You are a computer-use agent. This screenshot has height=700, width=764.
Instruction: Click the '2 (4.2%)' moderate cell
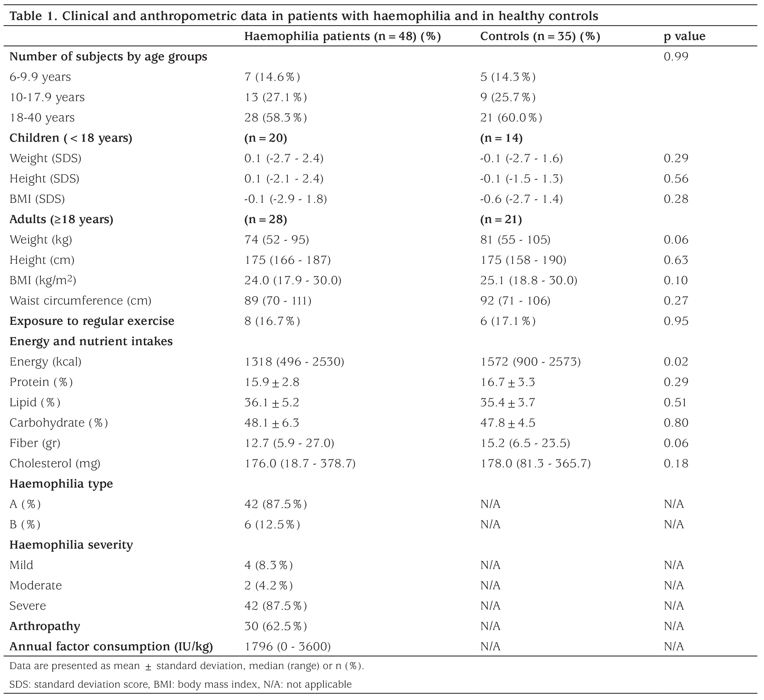pyautogui.click(x=269, y=586)
